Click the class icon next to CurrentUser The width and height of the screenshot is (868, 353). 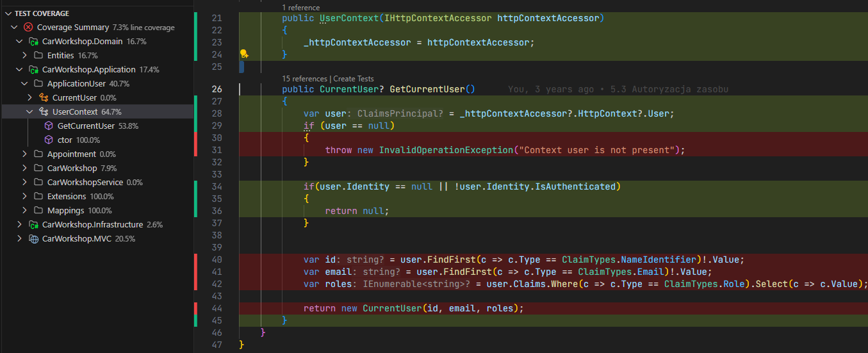(x=44, y=98)
